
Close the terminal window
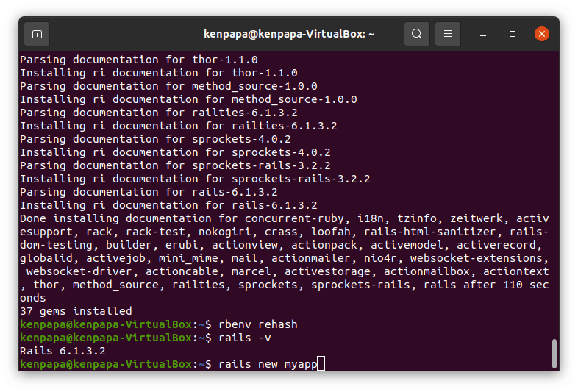click(541, 34)
